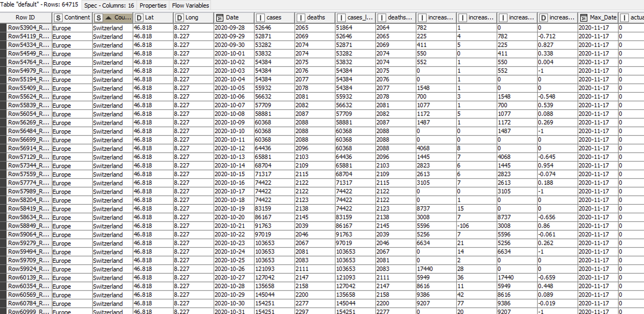This screenshot has height=314, width=644.
Task: Open the Flow Variables tab
Action: coord(190,5)
